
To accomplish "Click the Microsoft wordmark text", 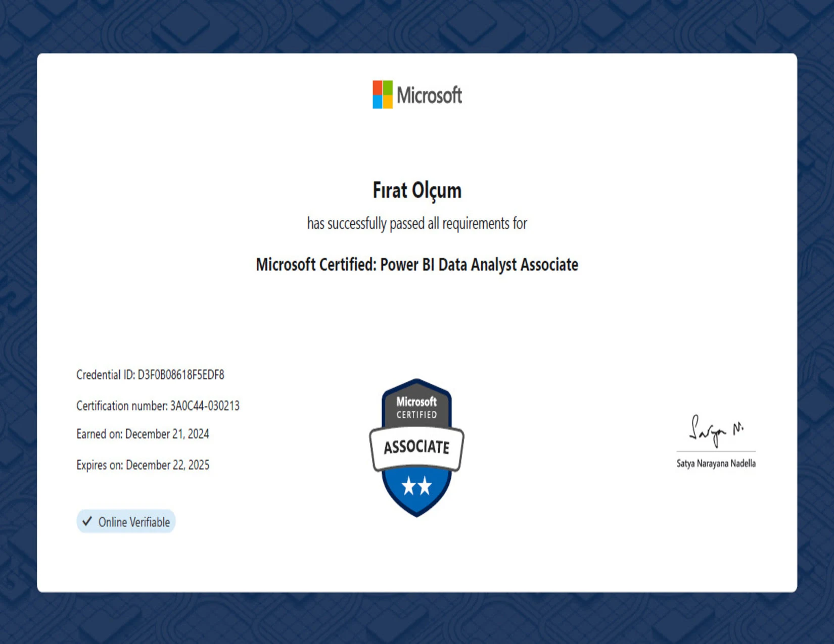I will click(429, 95).
